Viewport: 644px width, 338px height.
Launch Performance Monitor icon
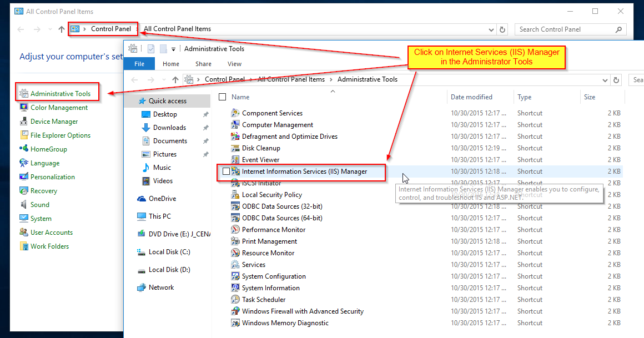click(x=235, y=230)
